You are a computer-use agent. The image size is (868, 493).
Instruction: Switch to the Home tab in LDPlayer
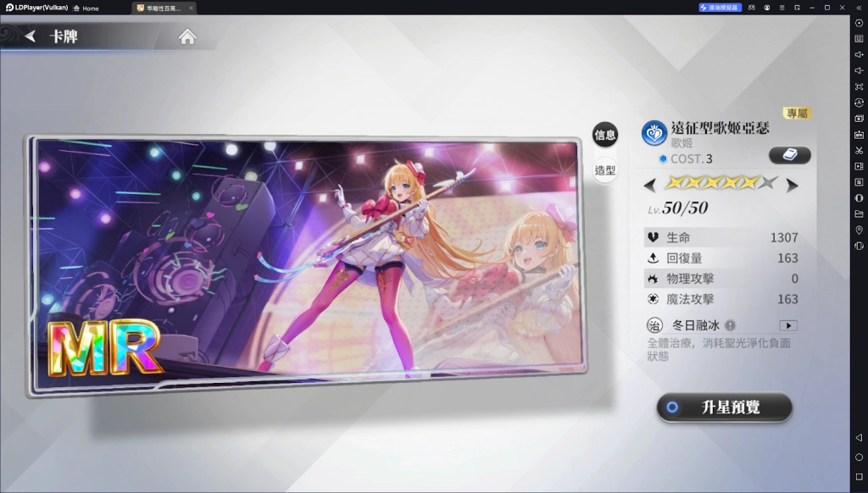[86, 8]
